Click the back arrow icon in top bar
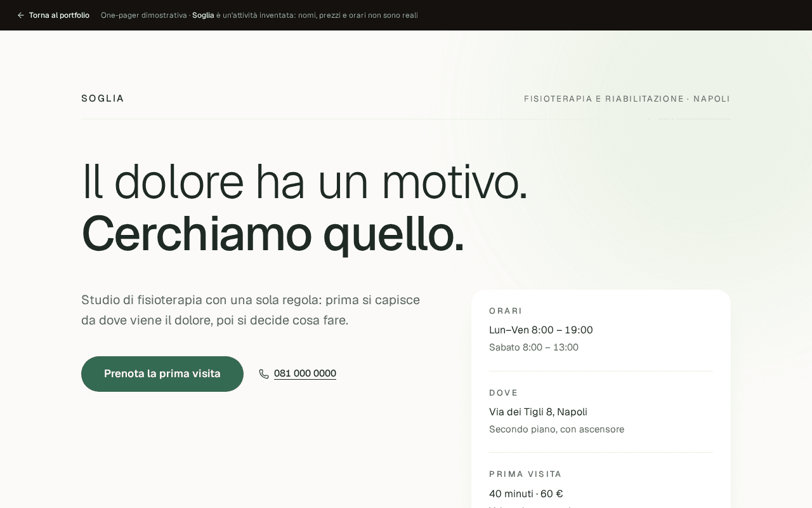Viewport: 812px width, 508px height. coord(21,15)
